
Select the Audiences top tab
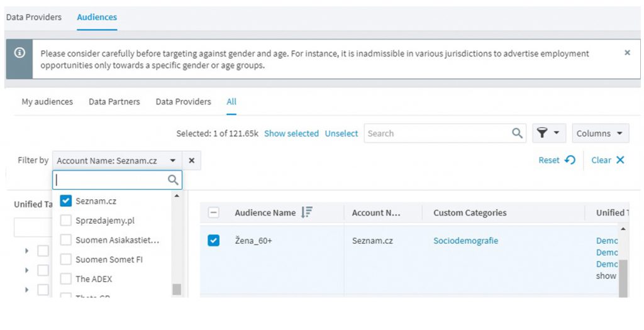(97, 17)
